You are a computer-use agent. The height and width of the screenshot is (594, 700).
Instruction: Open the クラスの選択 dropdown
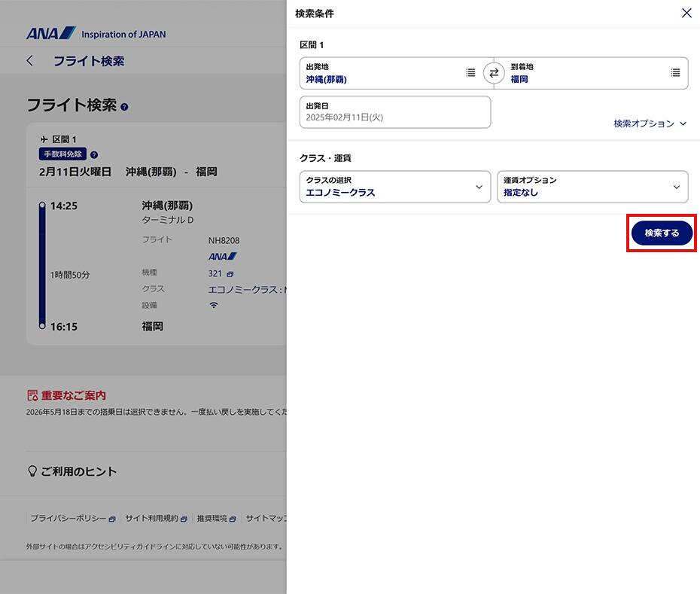pos(395,187)
